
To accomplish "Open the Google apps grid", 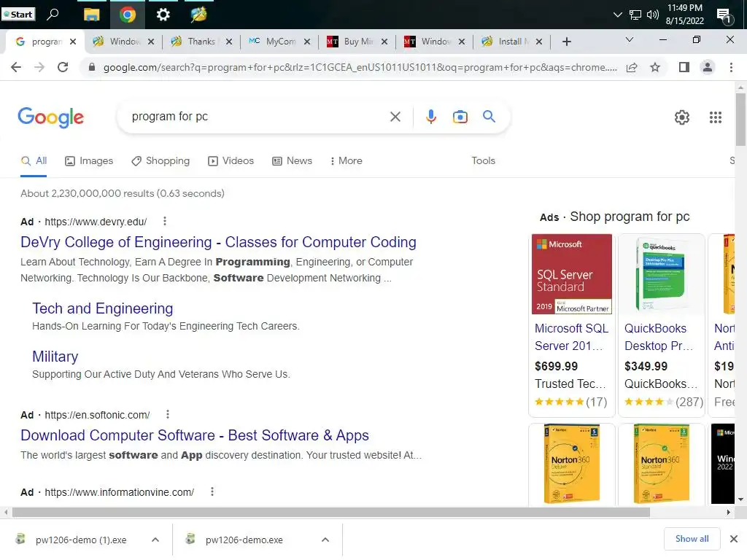I will (x=715, y=117).
